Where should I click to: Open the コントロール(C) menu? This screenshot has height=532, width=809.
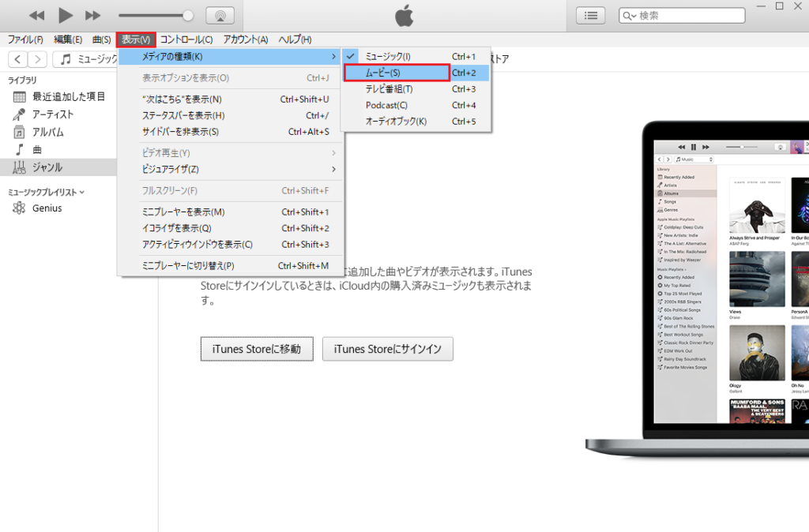pos(186,39)
